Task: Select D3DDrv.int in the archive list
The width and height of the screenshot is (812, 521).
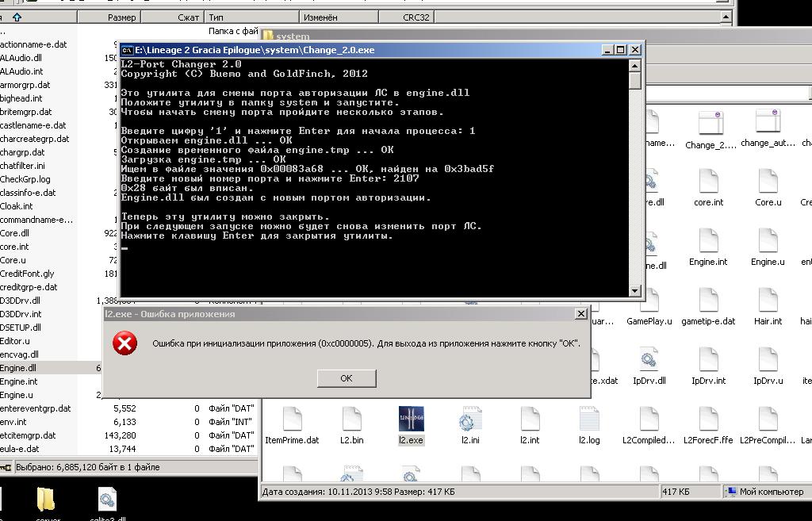Action: pos(21,314)
